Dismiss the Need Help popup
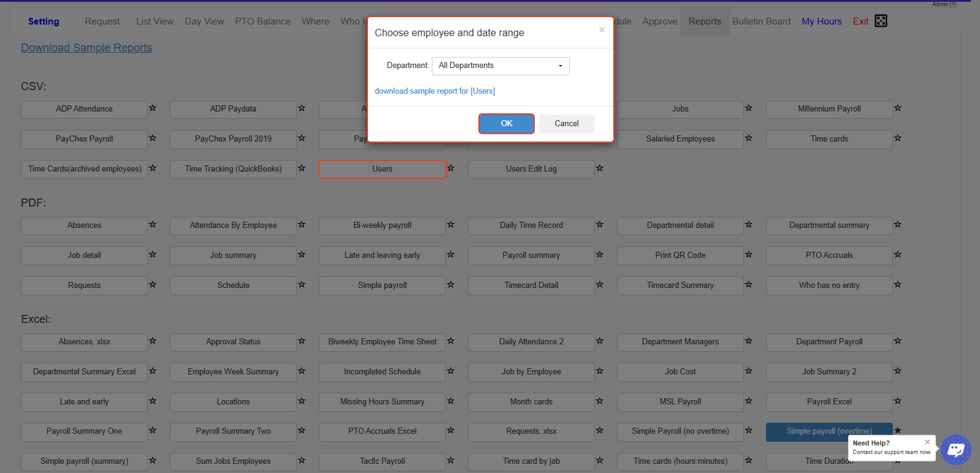The image size is (980, 473). pos(927,442)
